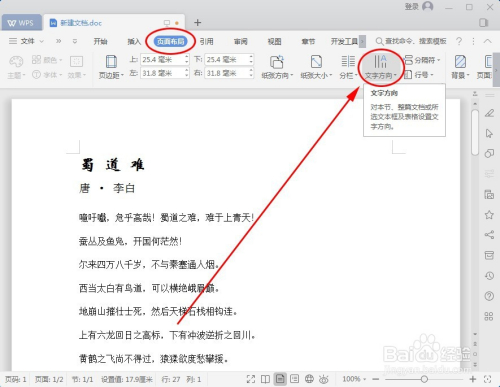
Task: Click the help question mark icon
Action: coord(459,41)
